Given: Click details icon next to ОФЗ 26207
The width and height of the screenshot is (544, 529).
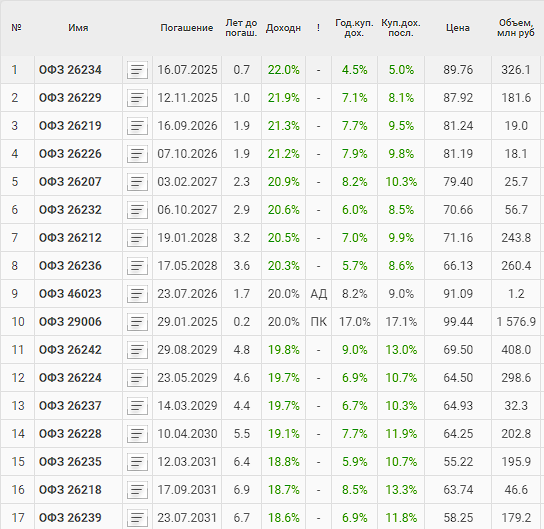Looking at the screenshot, I should [137, 182].
